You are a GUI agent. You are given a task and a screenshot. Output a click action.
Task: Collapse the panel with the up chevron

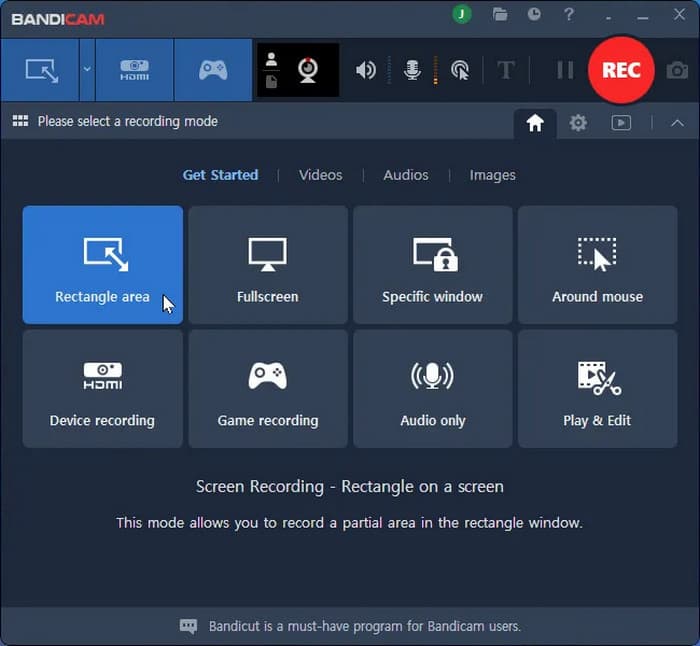point(677,123)
